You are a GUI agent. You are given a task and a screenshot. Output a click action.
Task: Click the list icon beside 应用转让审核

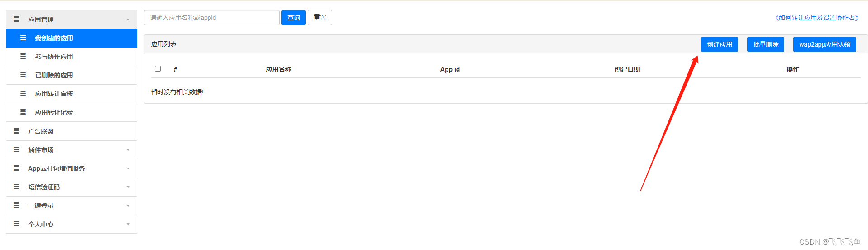point(23,94)
